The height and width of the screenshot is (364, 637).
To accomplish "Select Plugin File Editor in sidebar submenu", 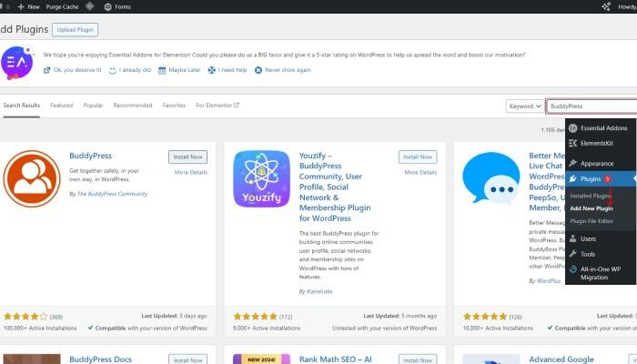I will 591,221.
